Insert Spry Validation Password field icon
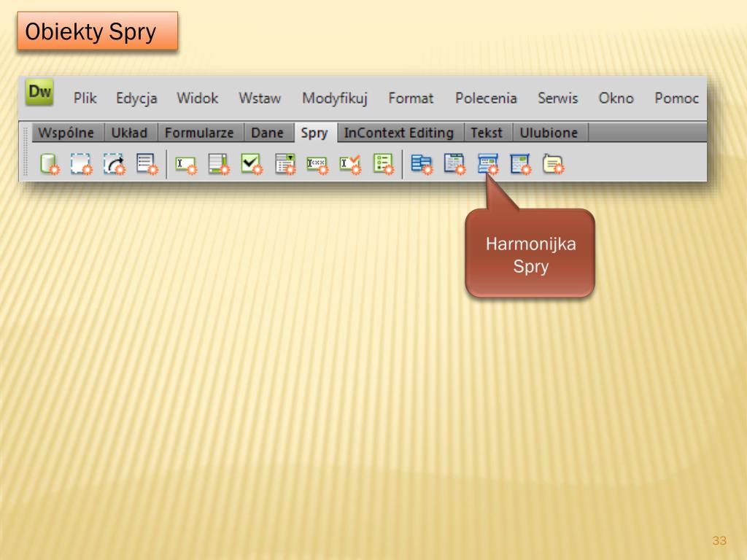 pos(317,166)
